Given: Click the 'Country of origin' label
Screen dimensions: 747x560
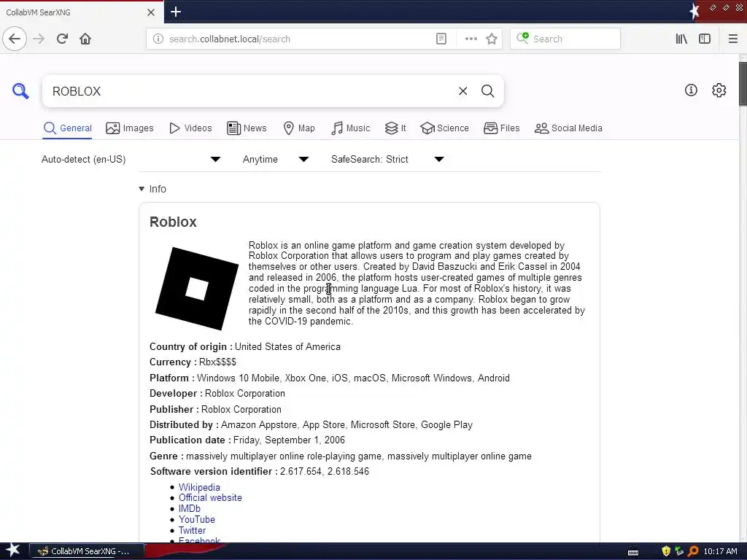Looking at the screenshot, I should pos(191,346).
